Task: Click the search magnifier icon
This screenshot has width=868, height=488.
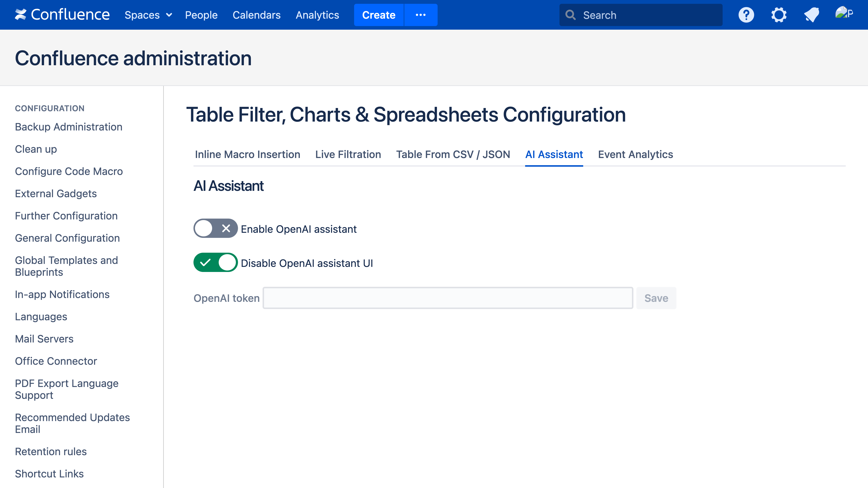Action: coord(570,15)
